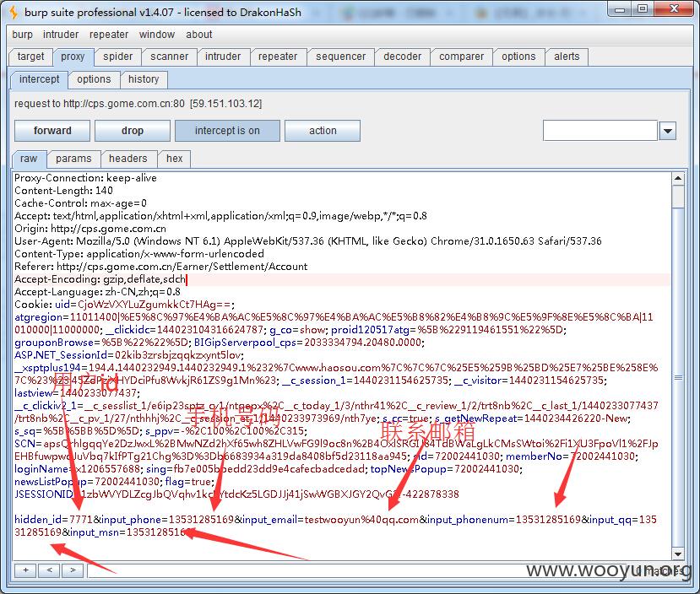
Task: Click the plus search options button
Action: [26, 570]
